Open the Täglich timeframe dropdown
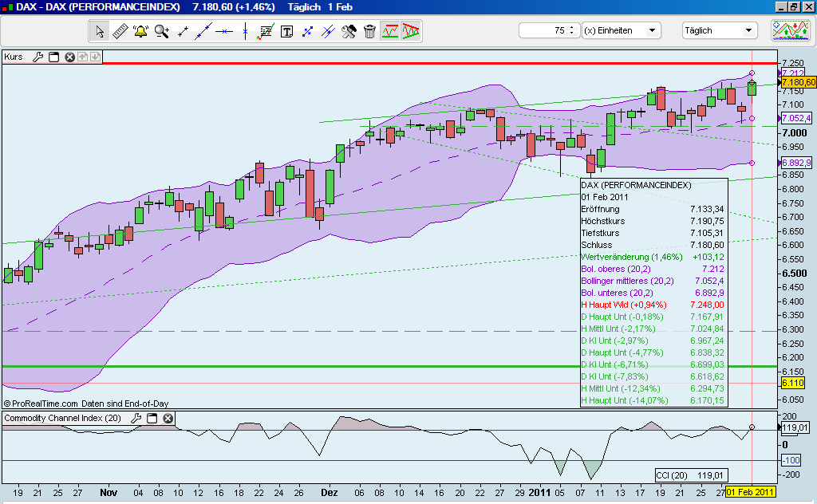The height and width of the screenshot is (504, 817). [717, 30]
